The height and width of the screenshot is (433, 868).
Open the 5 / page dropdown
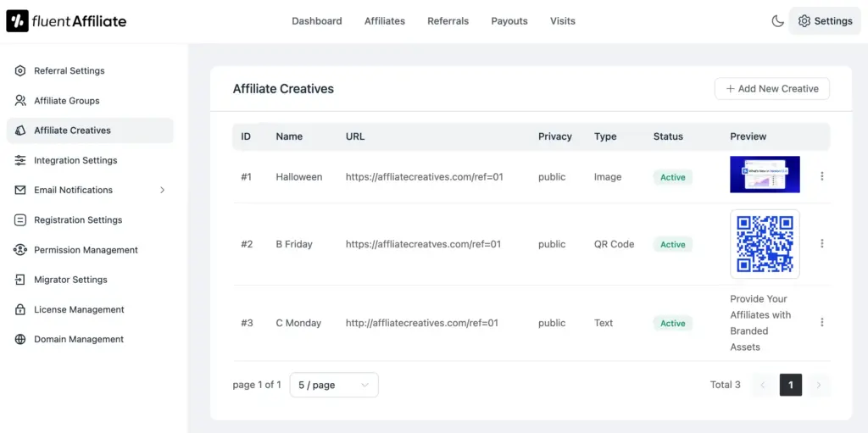pos(334,385)
